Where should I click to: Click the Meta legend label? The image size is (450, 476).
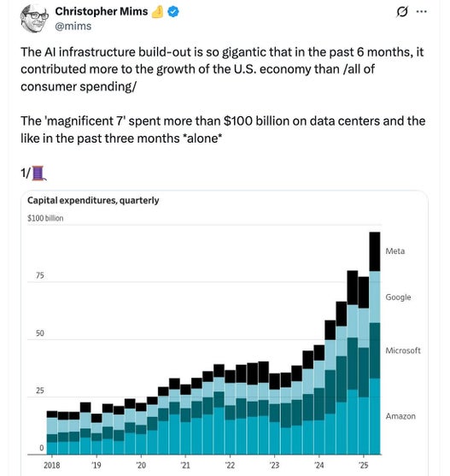pos(395,251)
